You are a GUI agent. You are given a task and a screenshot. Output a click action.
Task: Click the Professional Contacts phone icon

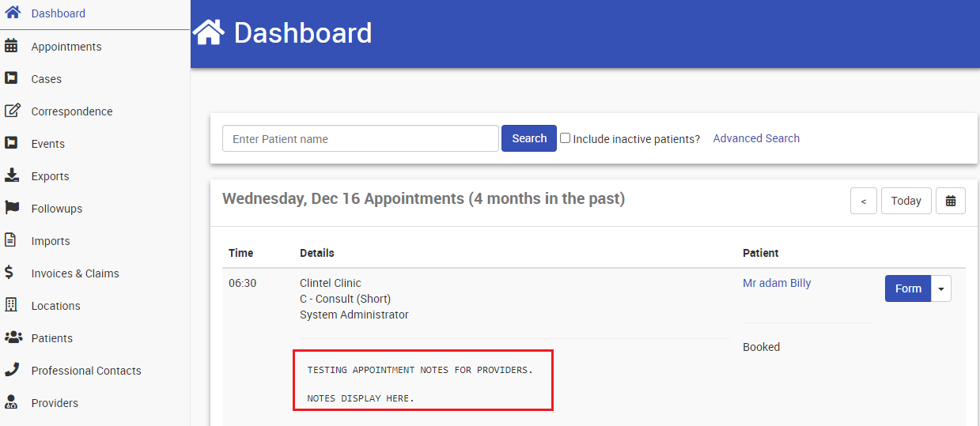coord(12,370)
